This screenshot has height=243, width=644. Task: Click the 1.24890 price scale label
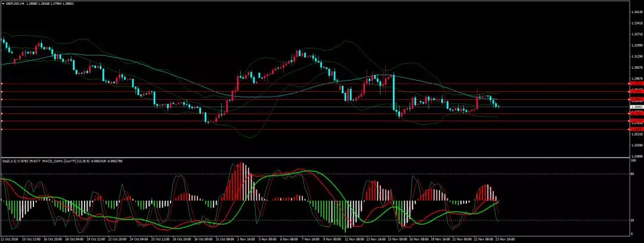(x=636, y=155)
